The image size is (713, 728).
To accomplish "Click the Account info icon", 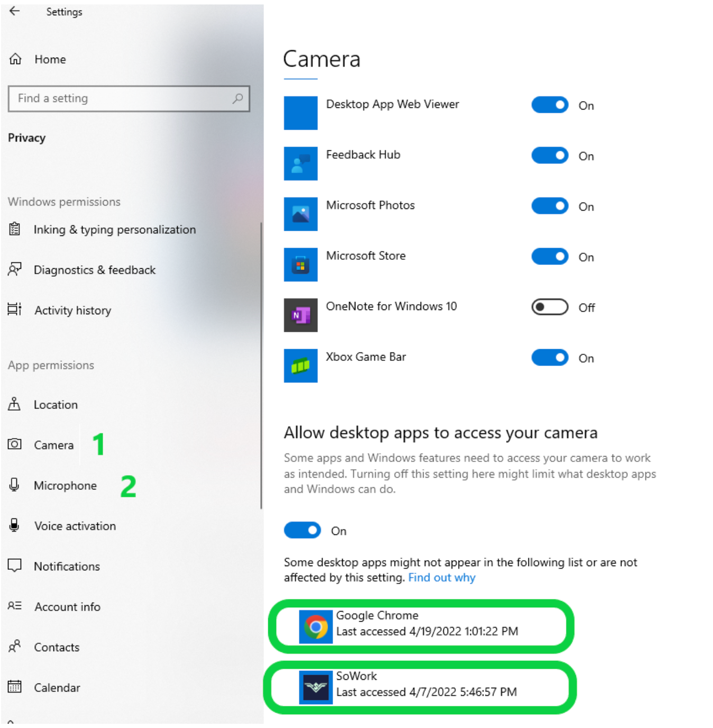I will [15, 606].
